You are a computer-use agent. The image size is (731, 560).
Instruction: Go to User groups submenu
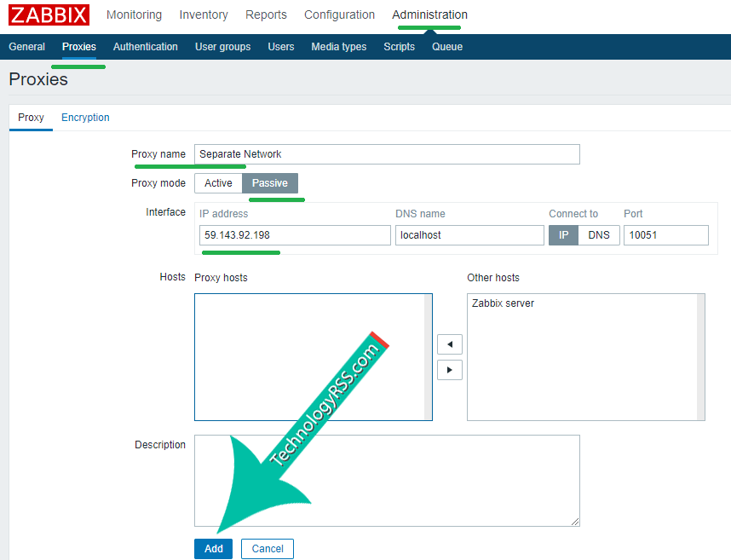pyautogui.click(x=222, y=47)
